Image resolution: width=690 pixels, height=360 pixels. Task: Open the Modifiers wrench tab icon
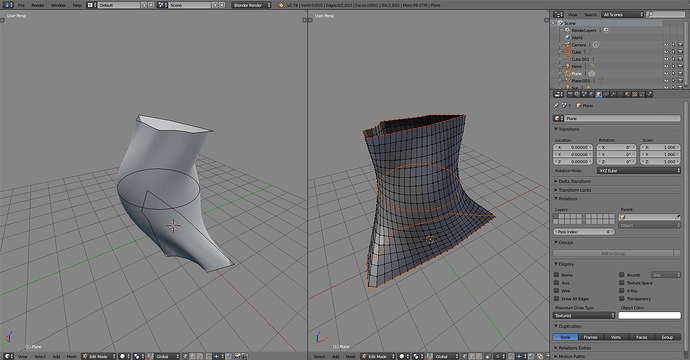[613, 94]
